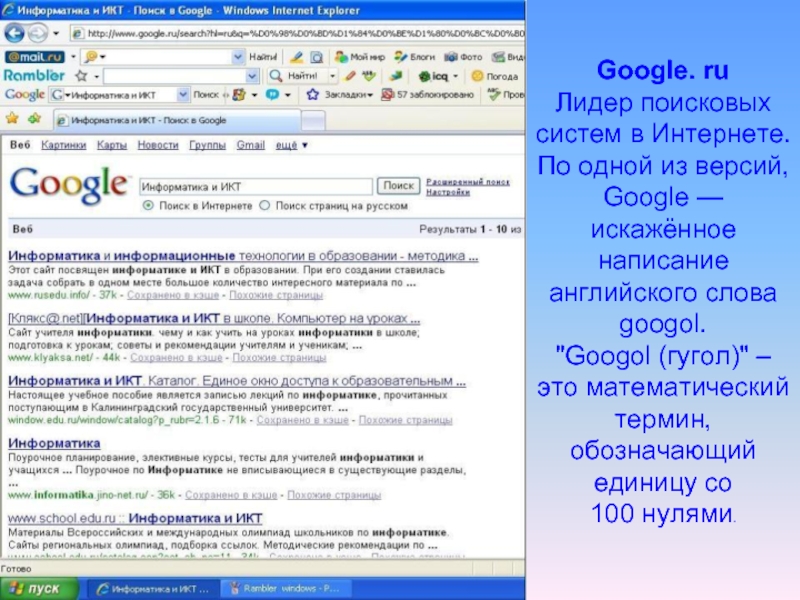
Task: Click the Rambler star icon
Action: pos(81,76)
